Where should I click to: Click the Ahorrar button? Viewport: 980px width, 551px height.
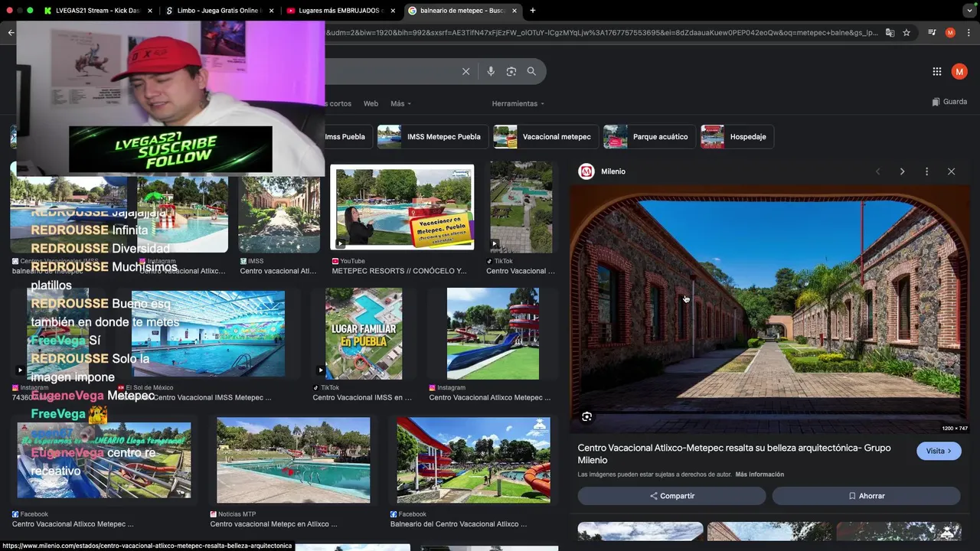point(867,496)
